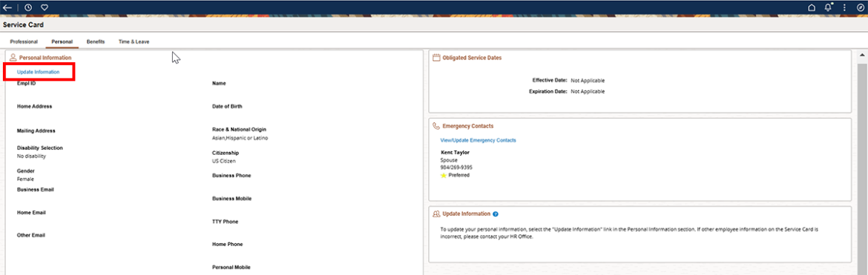Click the Home Address label

[x=35, y=106]
